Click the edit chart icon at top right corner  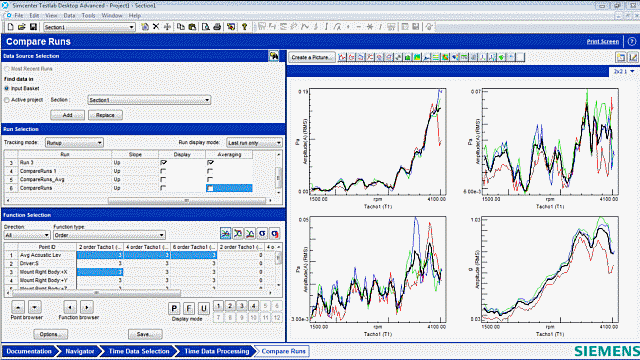[633, 57]
